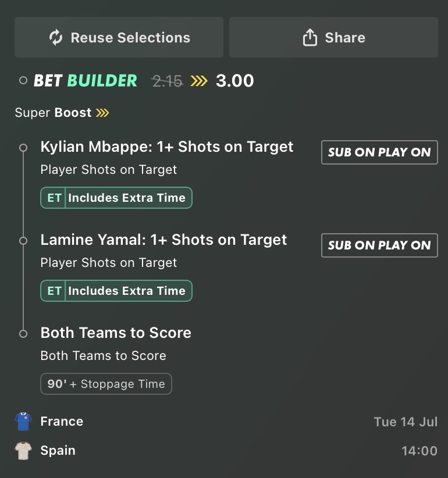Click the France blue jersey icon
The height and width of the screenshot is (478, 448).
[23, 421]
